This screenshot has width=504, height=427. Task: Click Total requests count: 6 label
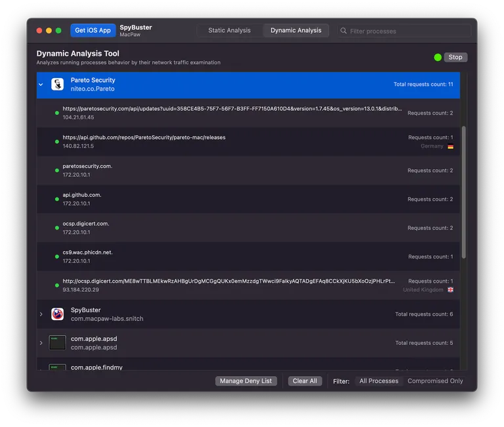click(x=424, y=314)
